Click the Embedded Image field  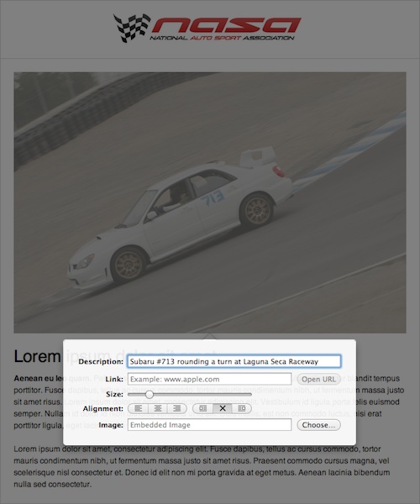(x=209, y=425)
